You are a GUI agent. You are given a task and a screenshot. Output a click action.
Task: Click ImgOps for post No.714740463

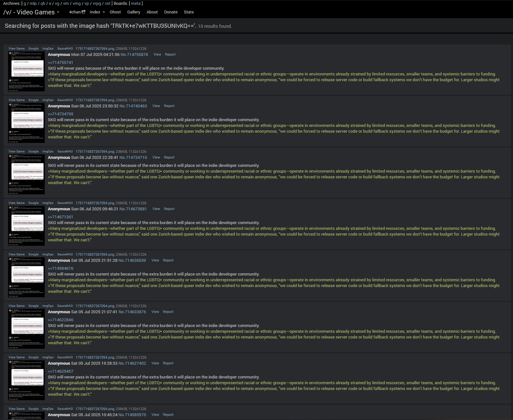[x=48, y=100]
